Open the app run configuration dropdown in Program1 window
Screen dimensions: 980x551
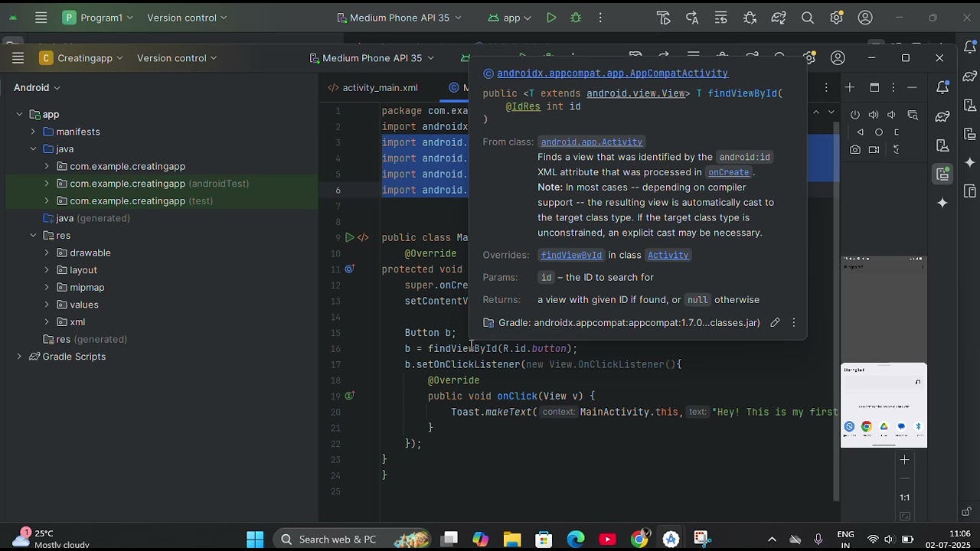510,18
